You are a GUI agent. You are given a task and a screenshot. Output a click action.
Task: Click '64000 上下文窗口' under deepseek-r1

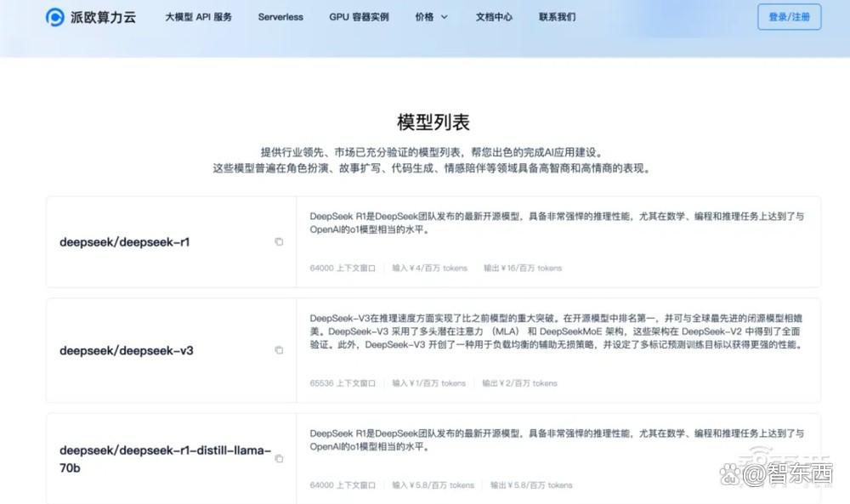click(343, 269)
